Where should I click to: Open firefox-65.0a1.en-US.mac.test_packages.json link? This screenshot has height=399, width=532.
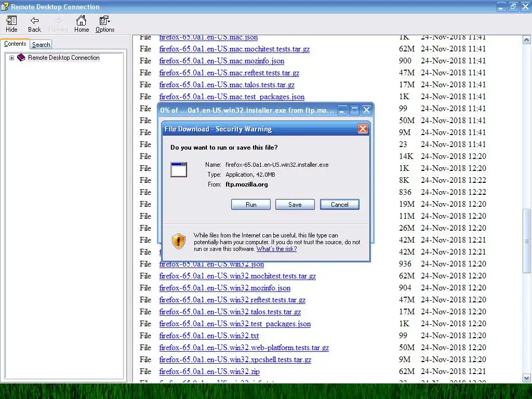tap(232, 97)
